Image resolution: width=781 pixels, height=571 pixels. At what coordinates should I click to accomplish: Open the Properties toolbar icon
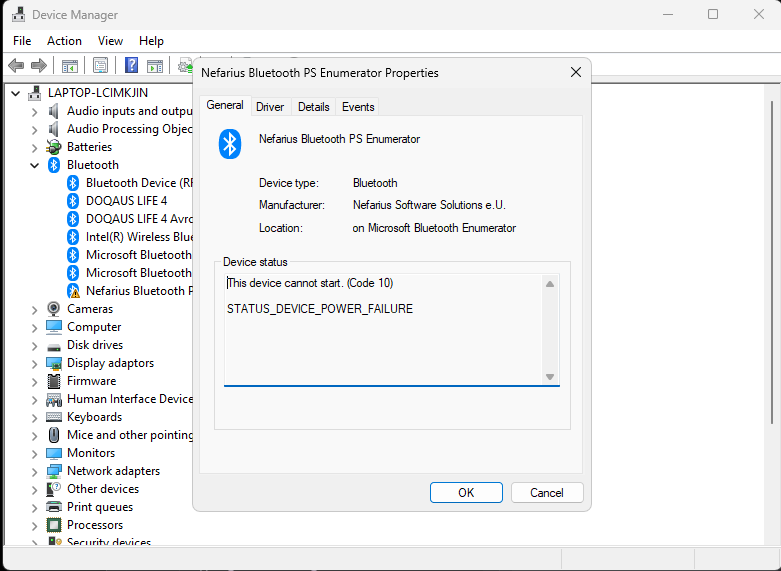(x=100, y=65)
